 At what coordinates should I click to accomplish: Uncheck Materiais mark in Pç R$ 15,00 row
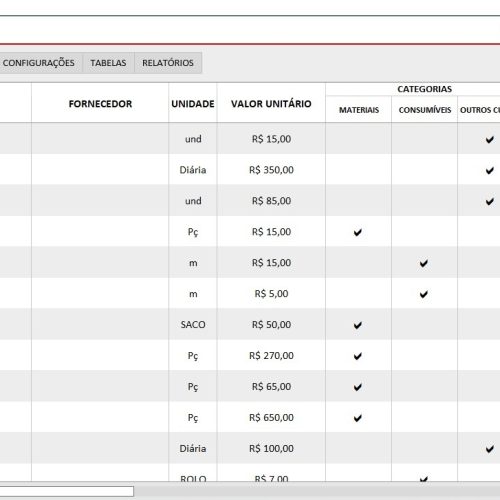point(358,232)
